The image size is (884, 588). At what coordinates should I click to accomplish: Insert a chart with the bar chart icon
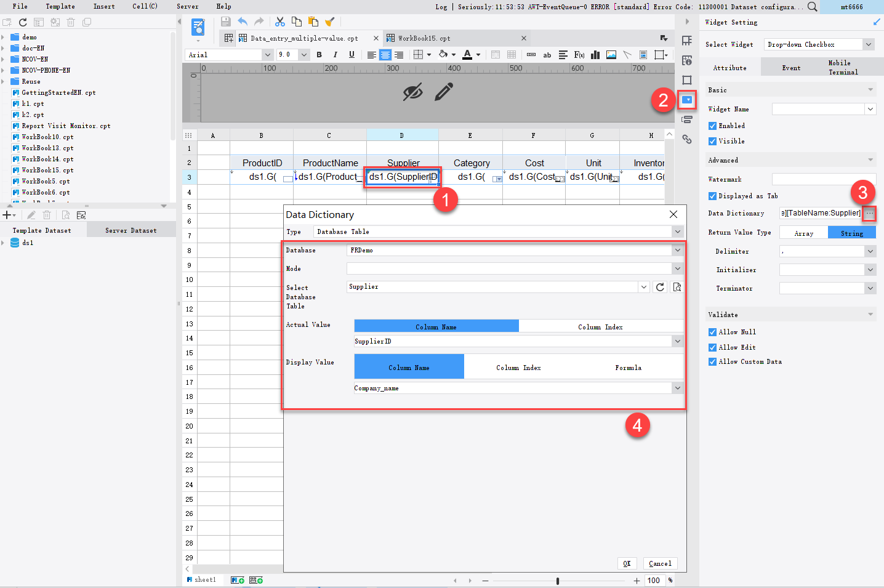coord(595,55)
